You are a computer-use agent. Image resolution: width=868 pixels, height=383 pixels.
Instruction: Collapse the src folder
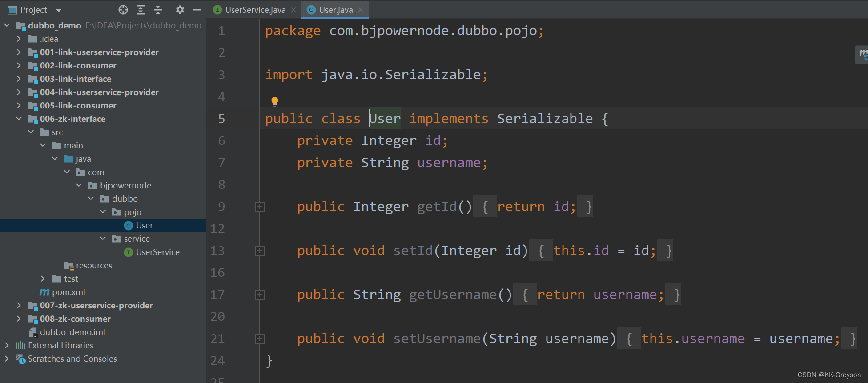pos(31,132)
